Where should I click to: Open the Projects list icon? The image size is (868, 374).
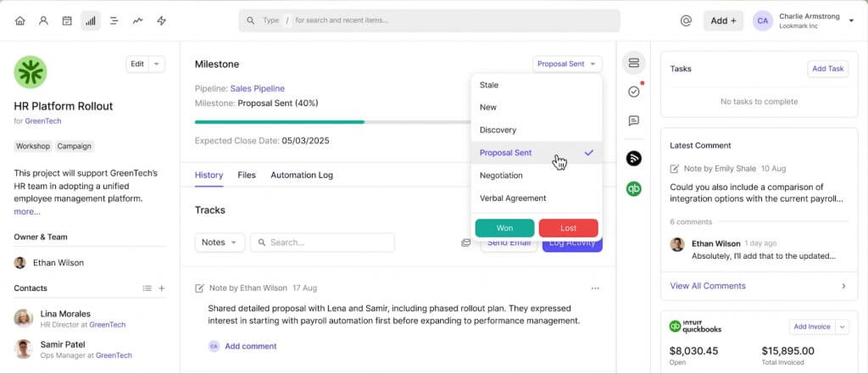click(x=114, y=20)
